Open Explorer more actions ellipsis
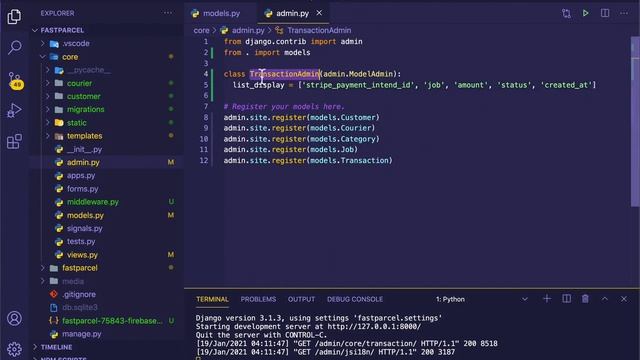The image size is (640, 360). click(x=168, y=13)
